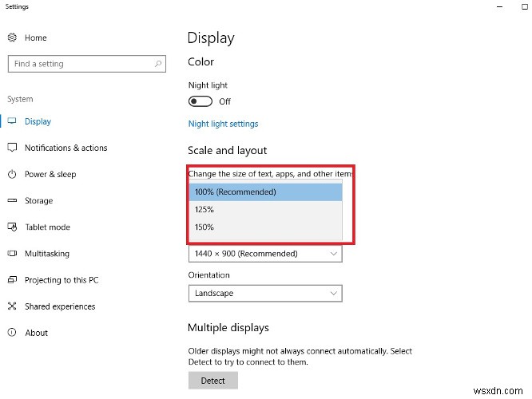532x399 pixels.
Task: Click the About info icon
Action: pyautogui.click(x=12, y=332)
